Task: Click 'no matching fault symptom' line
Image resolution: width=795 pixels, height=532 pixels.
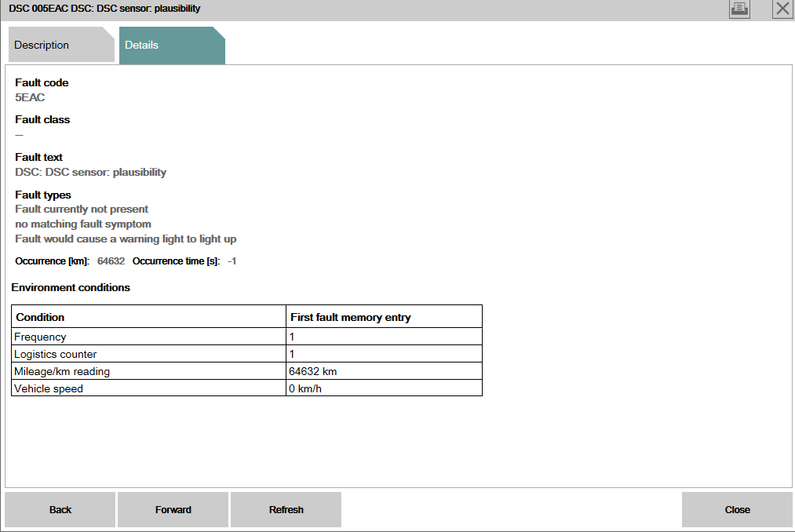Action: click(x=83, y=224)
